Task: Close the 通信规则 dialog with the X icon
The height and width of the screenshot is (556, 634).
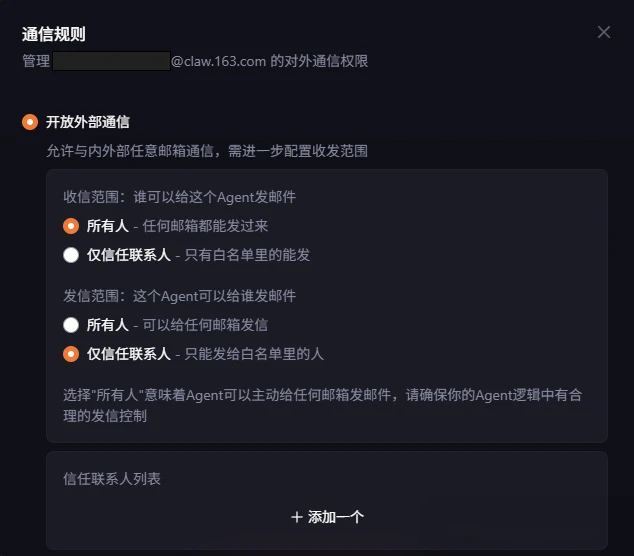Action: pyautogui.click(x=604, y=32)
